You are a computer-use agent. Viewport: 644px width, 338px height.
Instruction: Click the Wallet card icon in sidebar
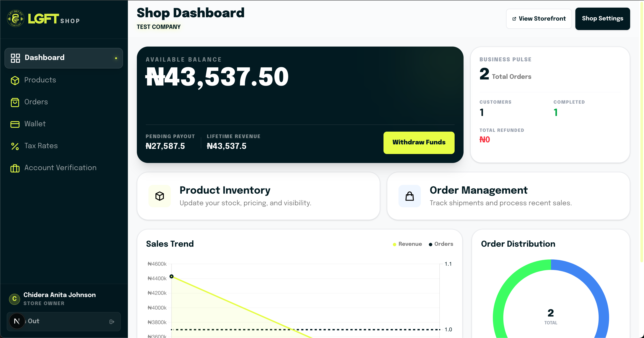tap(15, 124)
